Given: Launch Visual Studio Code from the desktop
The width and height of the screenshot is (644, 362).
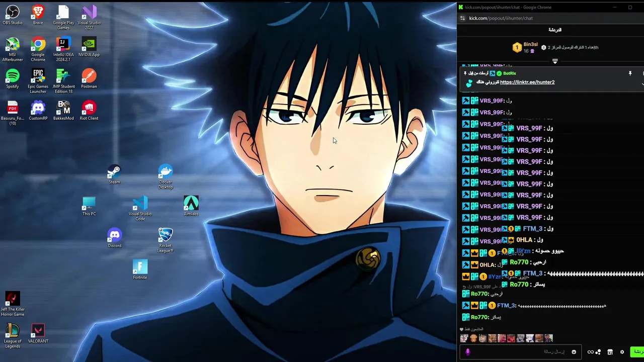Looking at the screenshot, I should coord(140,209).
